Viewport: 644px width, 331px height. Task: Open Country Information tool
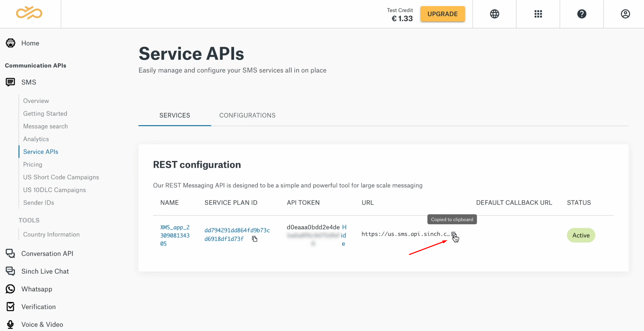click(x=51, y=235)
